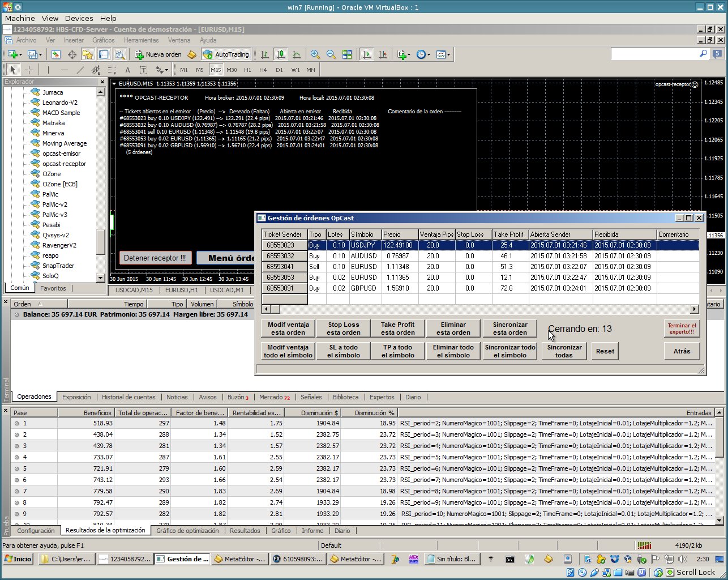Viewport: 728px width, 580px height.
Task: Tile chart windows icon
Action: (x=347, y=54)
